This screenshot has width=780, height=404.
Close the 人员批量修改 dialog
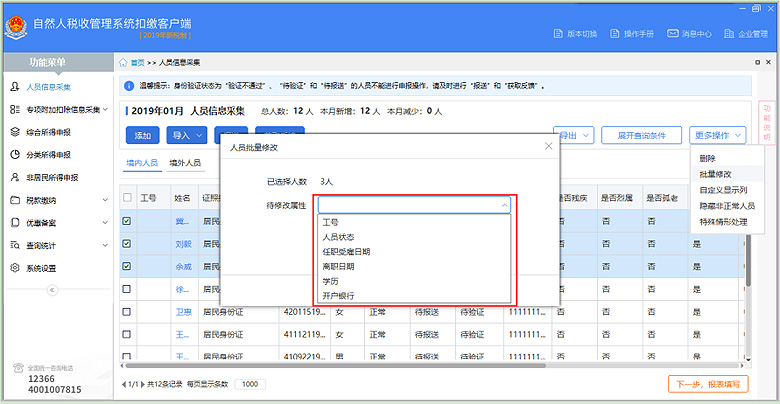(548, 147)
